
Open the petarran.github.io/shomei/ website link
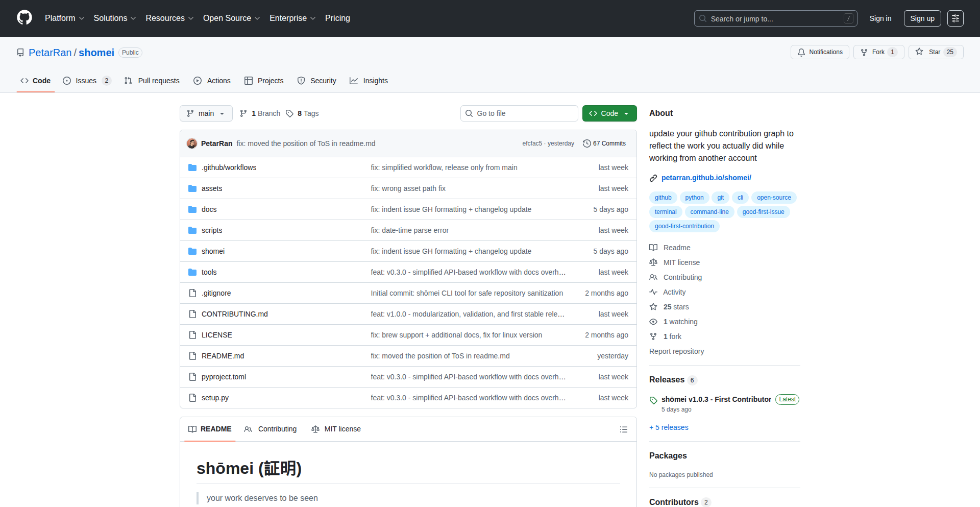(x=706, y=178)
